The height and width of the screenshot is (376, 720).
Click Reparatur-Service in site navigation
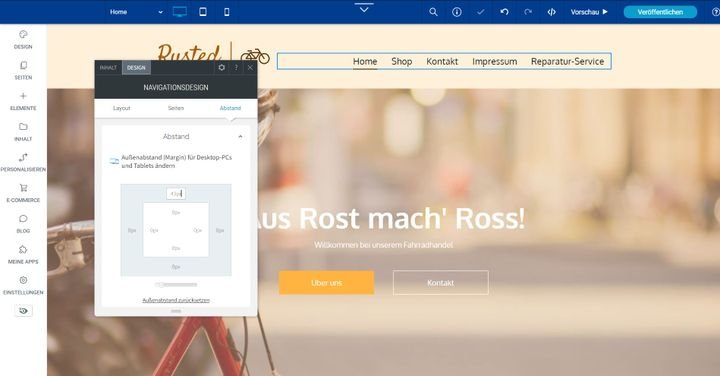[568, 61]
